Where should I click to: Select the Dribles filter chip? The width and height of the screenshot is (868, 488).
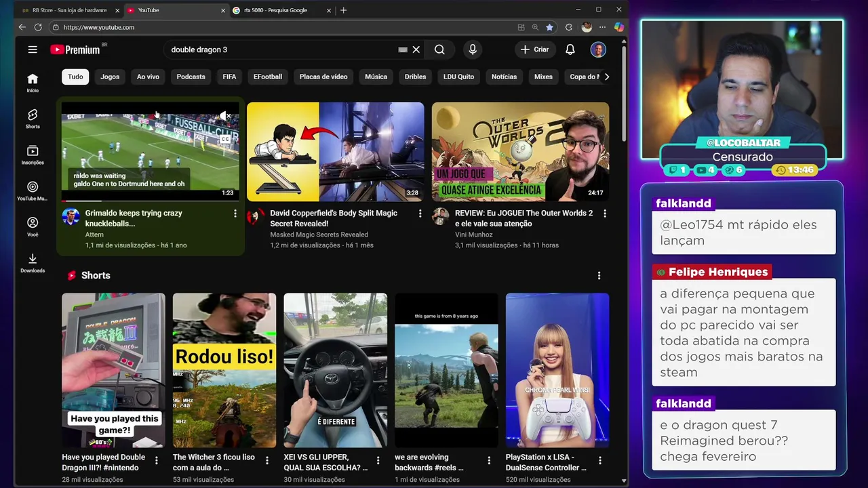(x=415, y=77)
